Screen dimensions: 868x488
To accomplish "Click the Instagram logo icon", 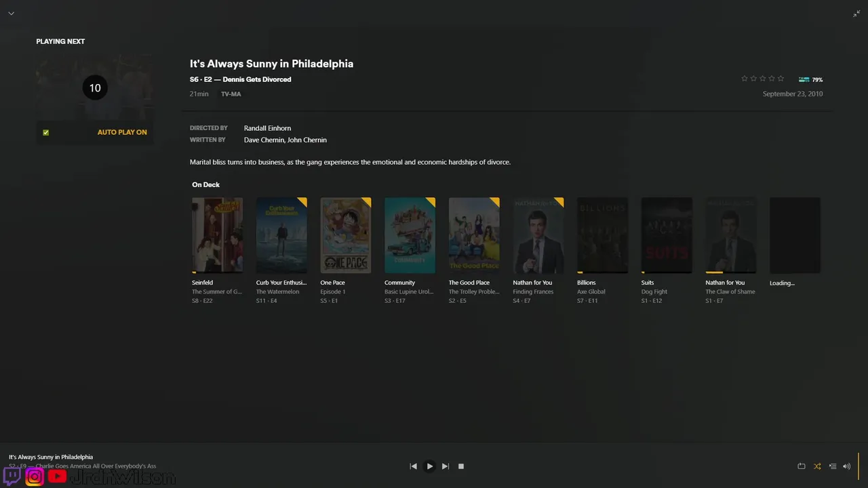I will pos(35,476).
